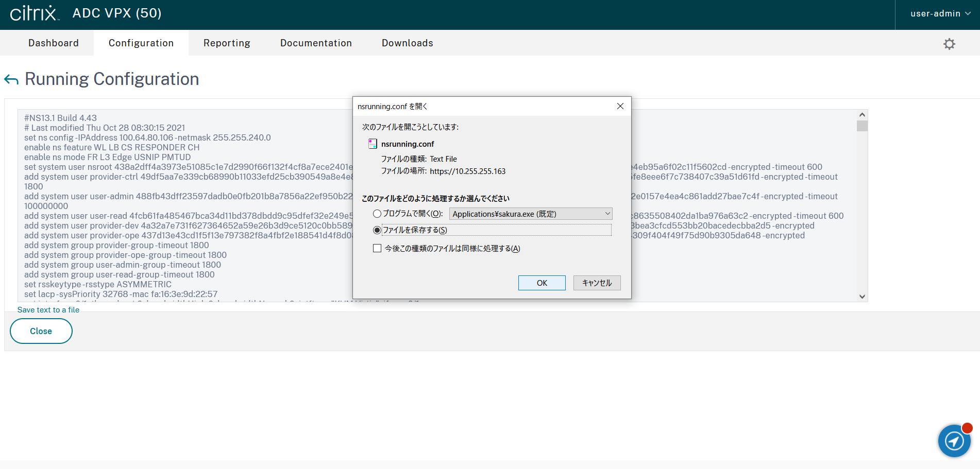Close the nsrunning.conf dialog with the X
Viewport: 980px width, 469px height.
point(620,106)
